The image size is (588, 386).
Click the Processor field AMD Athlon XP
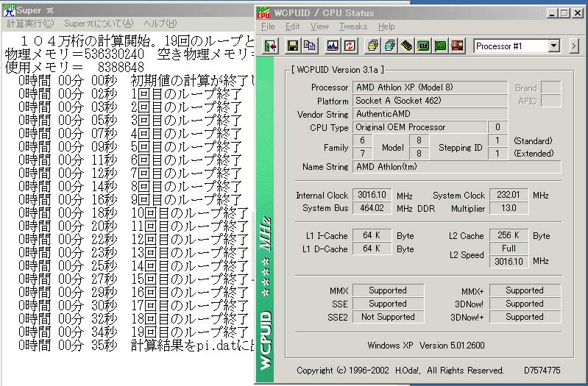(x=430, y=87)
